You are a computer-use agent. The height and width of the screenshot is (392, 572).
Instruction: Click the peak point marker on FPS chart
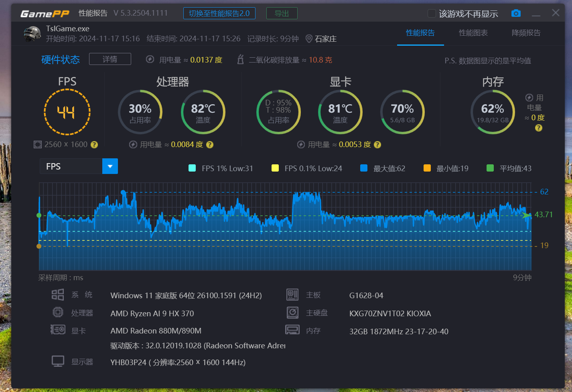click(x=123, y=192)
